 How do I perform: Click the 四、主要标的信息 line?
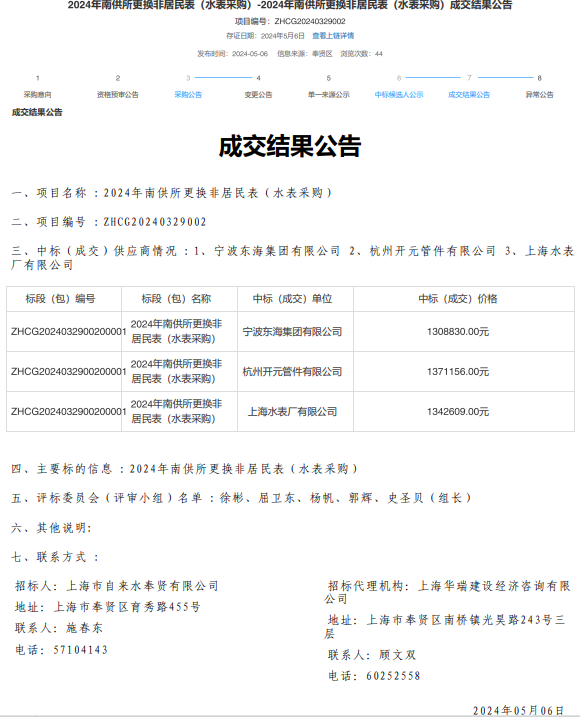coord(185,469)
